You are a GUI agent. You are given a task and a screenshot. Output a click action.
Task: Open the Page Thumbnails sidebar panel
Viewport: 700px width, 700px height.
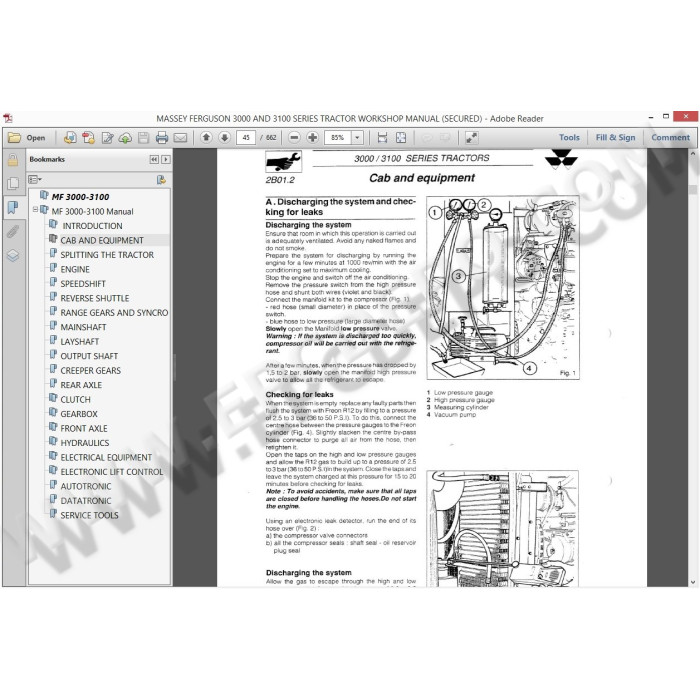(13, 183)
